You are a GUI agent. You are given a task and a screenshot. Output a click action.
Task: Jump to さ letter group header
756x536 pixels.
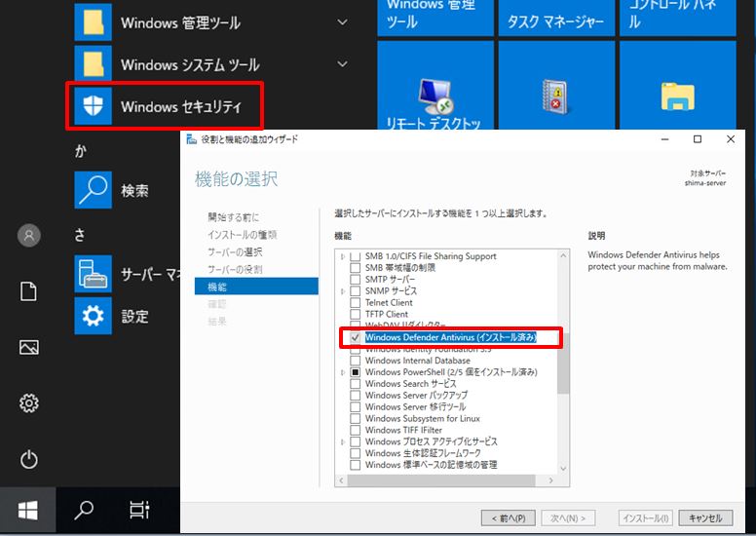click(80, 235)
